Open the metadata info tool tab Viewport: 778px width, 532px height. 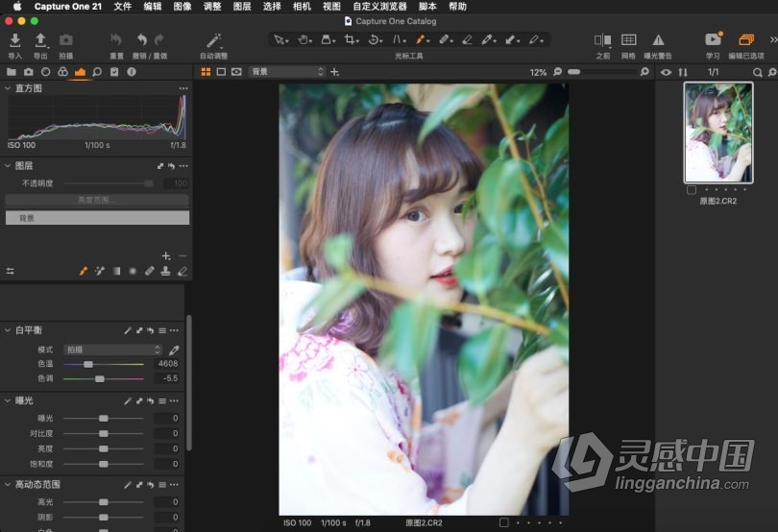tap(132, 72)
